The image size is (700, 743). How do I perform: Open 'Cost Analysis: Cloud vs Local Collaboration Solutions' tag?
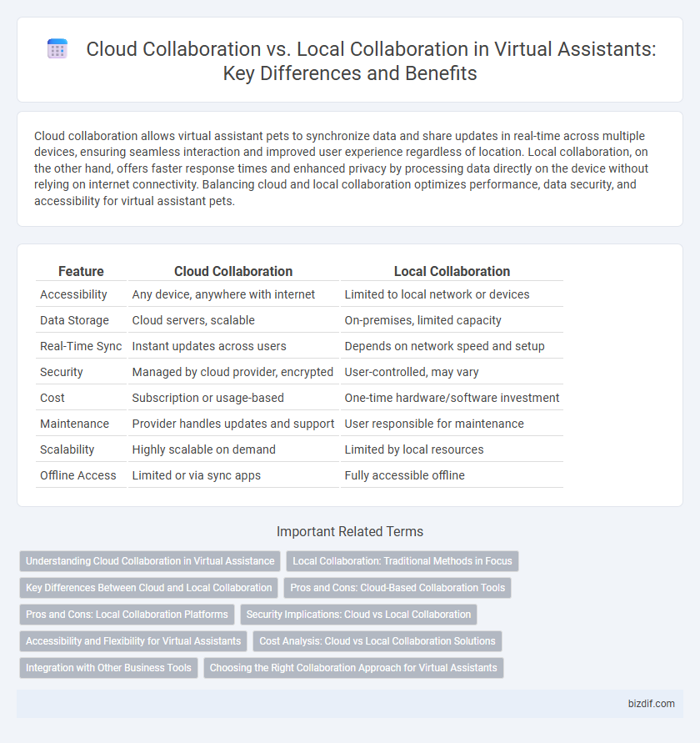pos(377,641)
